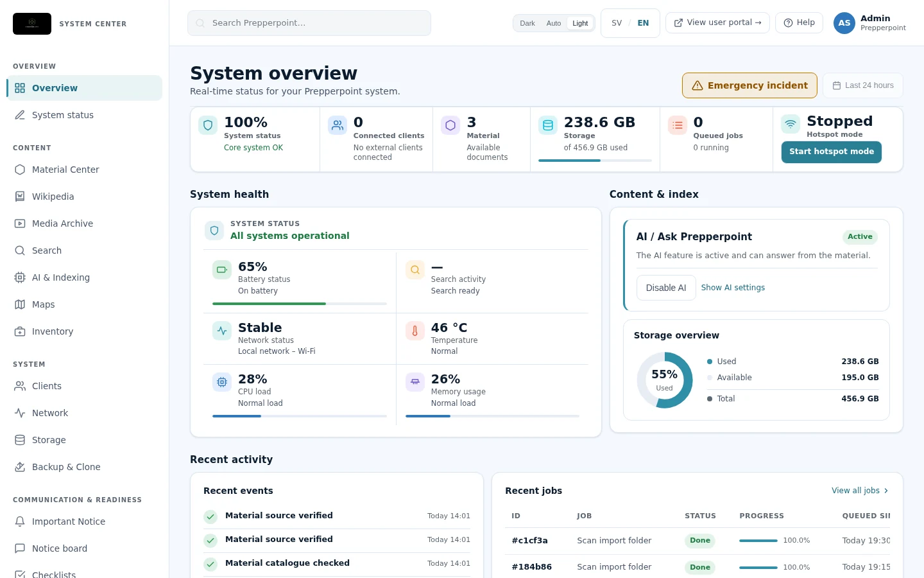Switch theme to Dark
The height and width of the screenshot is (578, 924).
pos(527,23)
